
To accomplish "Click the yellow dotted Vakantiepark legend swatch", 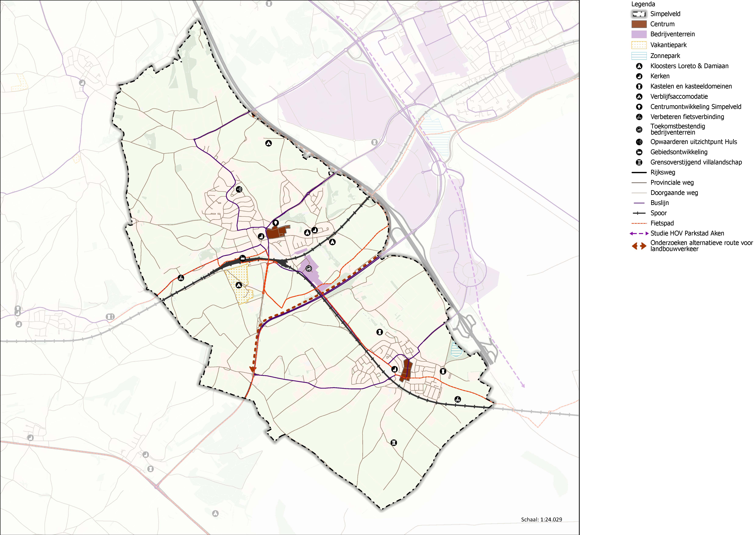I will [x=639, y=45].
